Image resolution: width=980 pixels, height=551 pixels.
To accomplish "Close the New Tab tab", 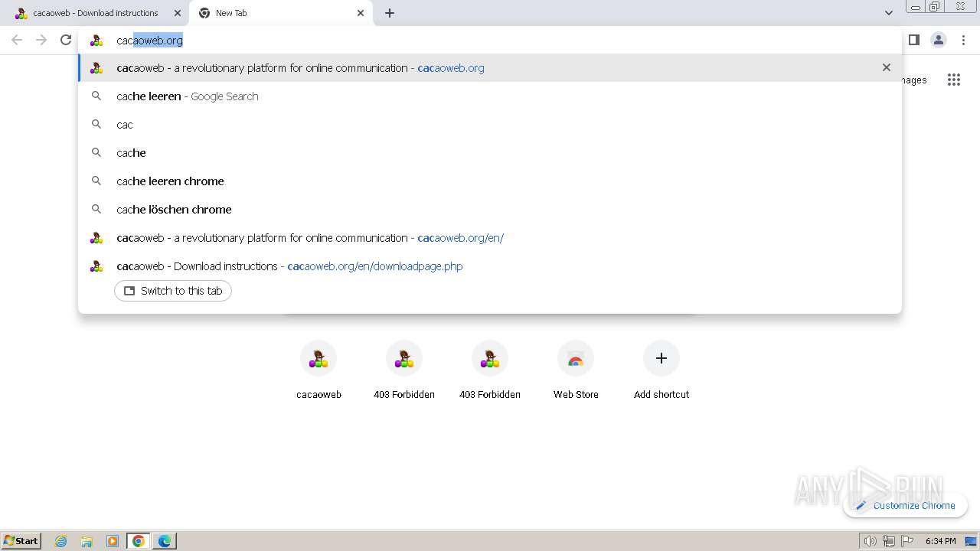I will [x=361, y=13].
